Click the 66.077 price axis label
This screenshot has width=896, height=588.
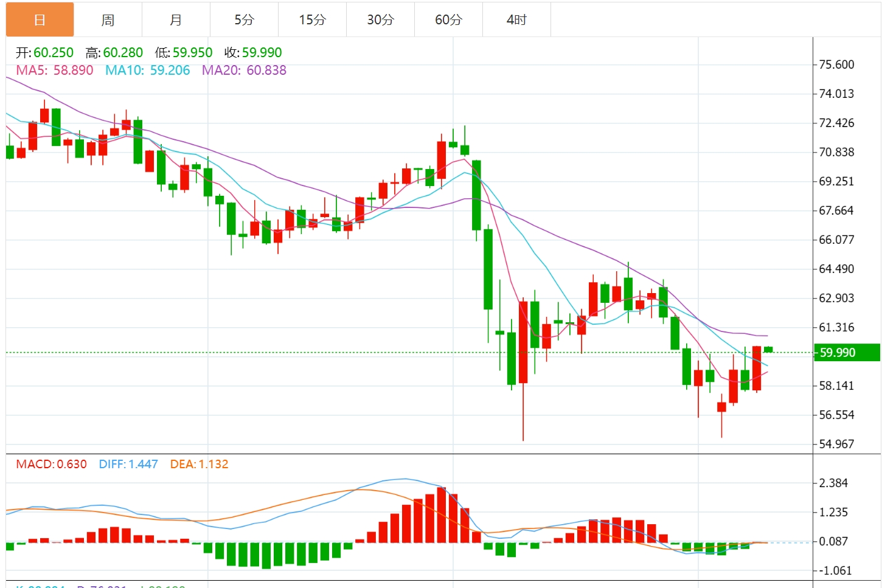tap(836, 240)
